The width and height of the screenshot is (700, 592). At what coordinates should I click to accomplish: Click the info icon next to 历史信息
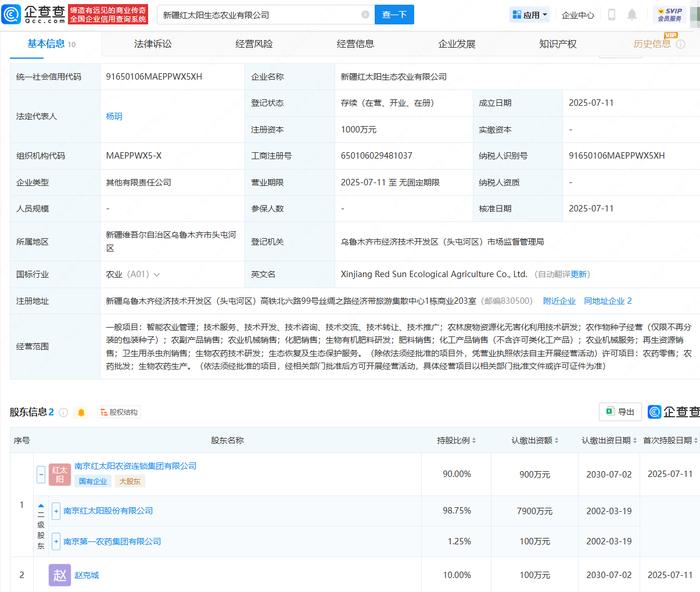tap(681, 44)
